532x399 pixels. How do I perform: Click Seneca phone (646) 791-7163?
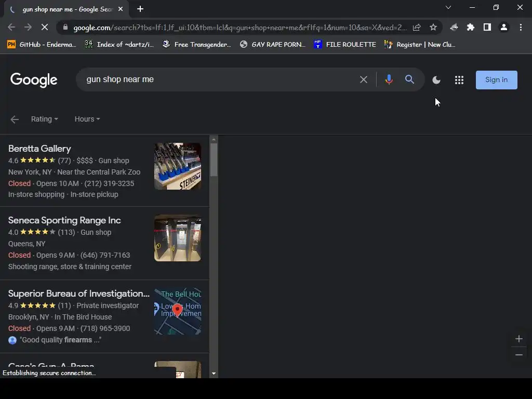105,255
